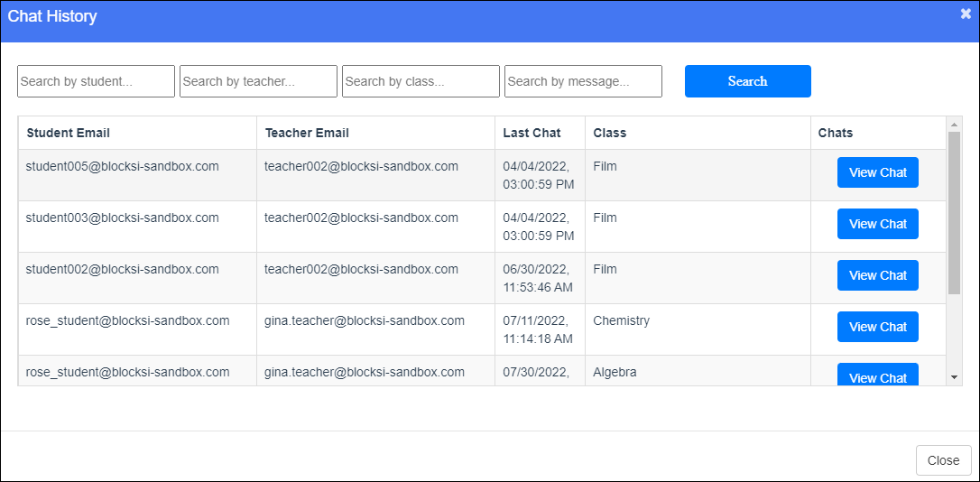Click the 04/04/2022 timestamp in student005 row
Viewport: 980px width, 482px height.
pyautogui.click(x=538, y=176)
